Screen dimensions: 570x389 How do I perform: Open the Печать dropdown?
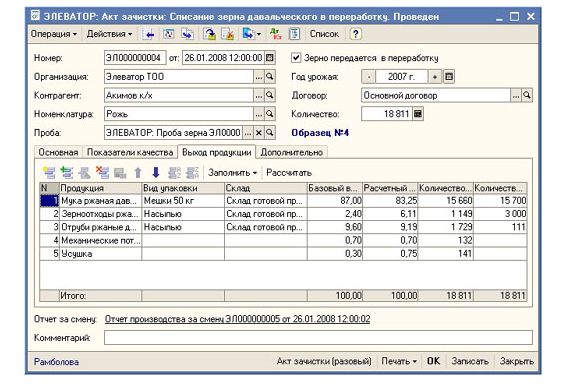(398, 361)
